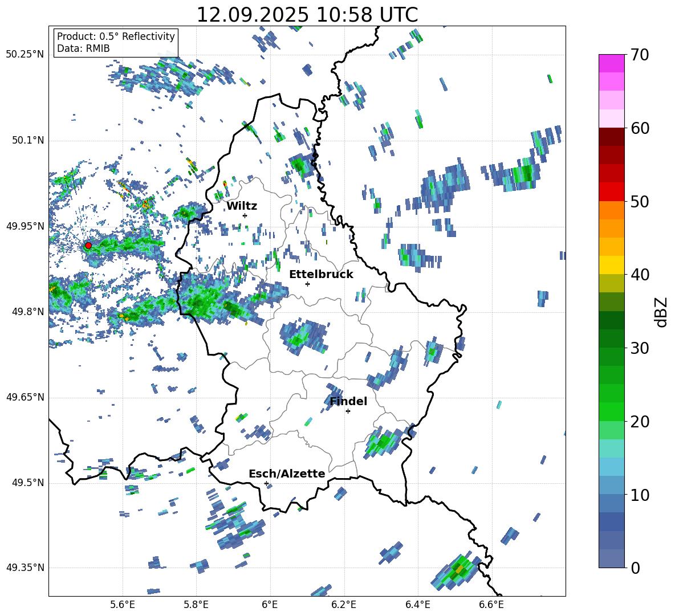Click the 30 tick on colorbar
675x616 pixels.
[640, 348]
